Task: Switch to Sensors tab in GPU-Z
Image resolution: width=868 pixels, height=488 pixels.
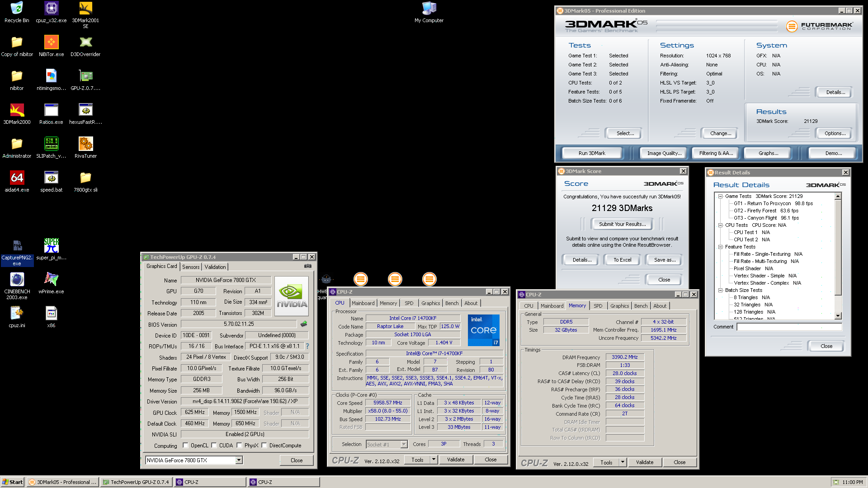Action: pyautogui.click(x=191, y=267)
